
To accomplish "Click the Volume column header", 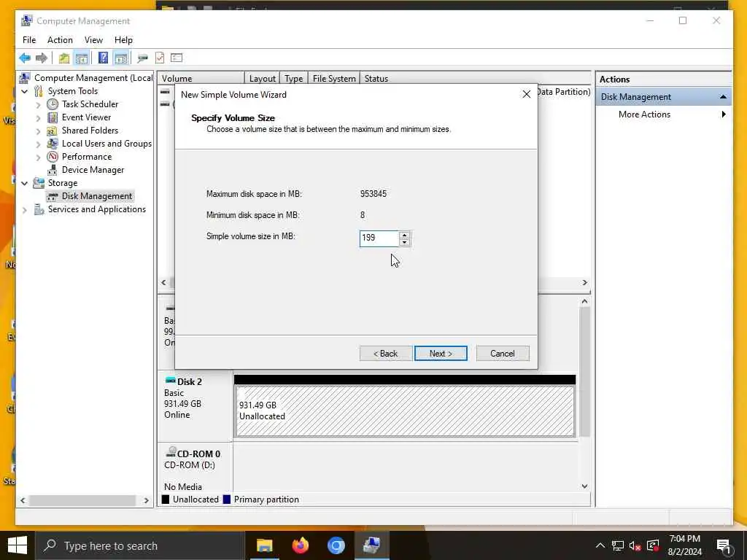I will click(201, 79).
